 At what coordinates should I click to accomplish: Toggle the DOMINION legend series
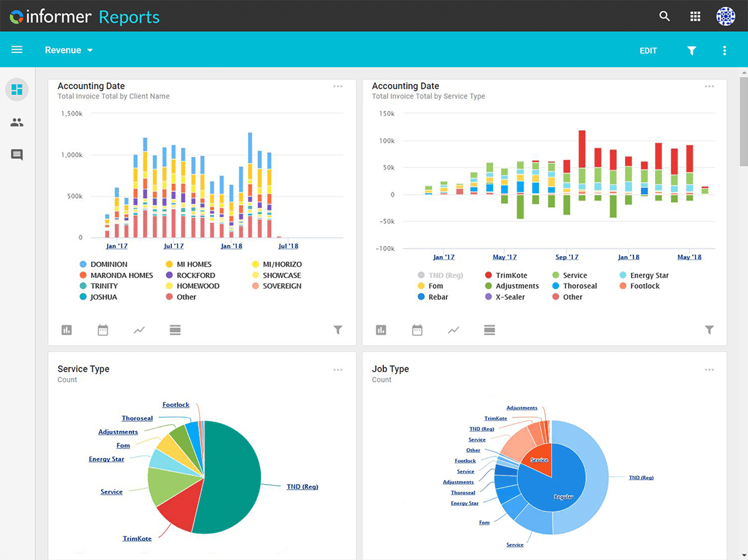click(108, 264)
